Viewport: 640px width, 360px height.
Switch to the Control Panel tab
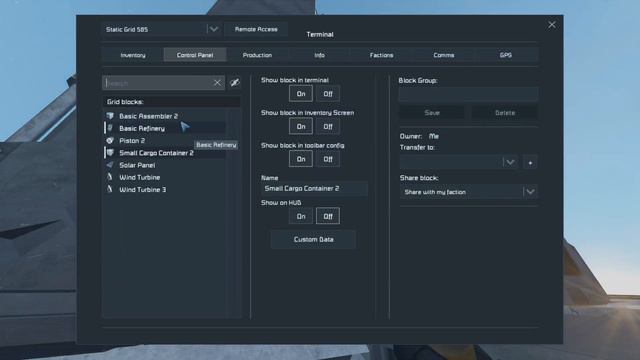click(x=195, y=55)
